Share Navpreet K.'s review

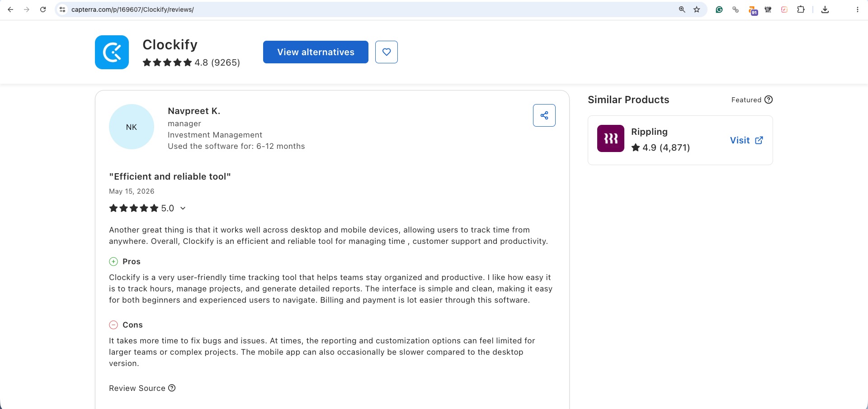tap(544, 115)
